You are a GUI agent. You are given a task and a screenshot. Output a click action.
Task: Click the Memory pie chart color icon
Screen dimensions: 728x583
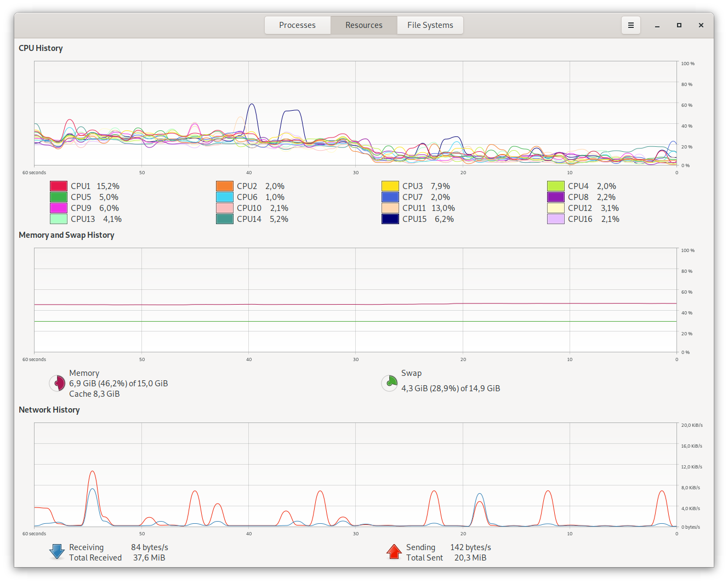(58, 383)
